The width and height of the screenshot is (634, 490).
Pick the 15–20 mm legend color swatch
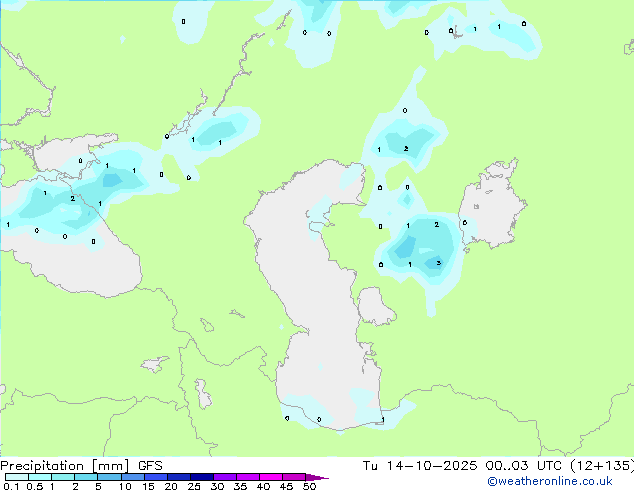pyautogui.click(x=155, y=477)
